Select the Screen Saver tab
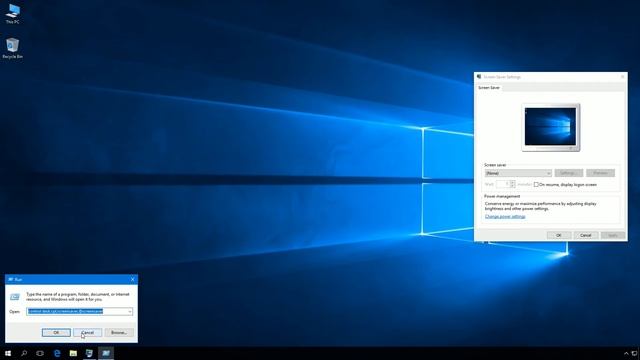Image resolution: width=640 pixels, height=360 pixels. (x=489, y=88)
